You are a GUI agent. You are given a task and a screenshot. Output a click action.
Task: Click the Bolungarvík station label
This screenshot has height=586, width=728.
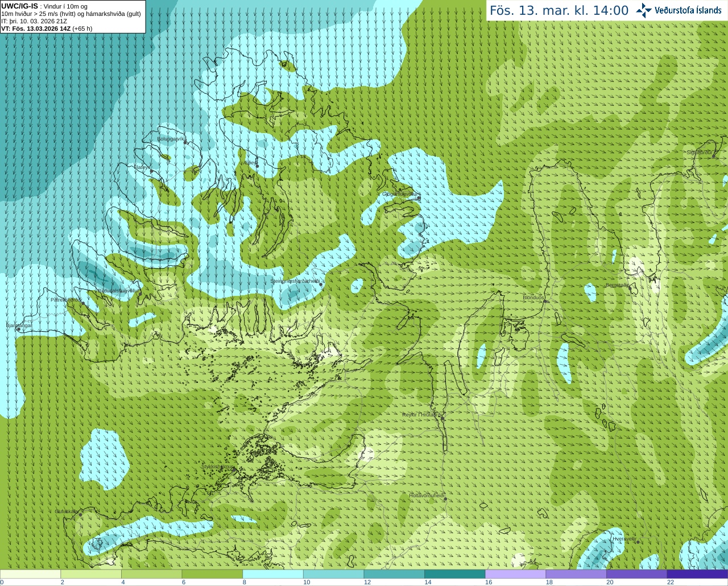click(171, 139)
